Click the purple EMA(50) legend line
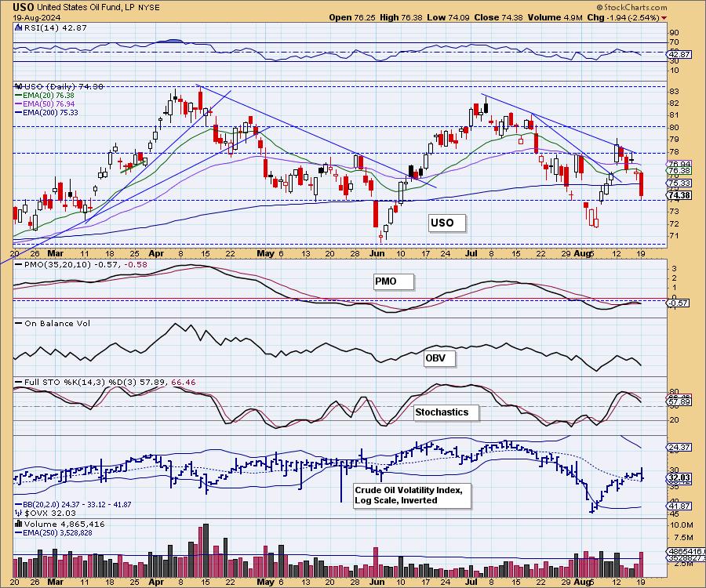 pos(19,104)
